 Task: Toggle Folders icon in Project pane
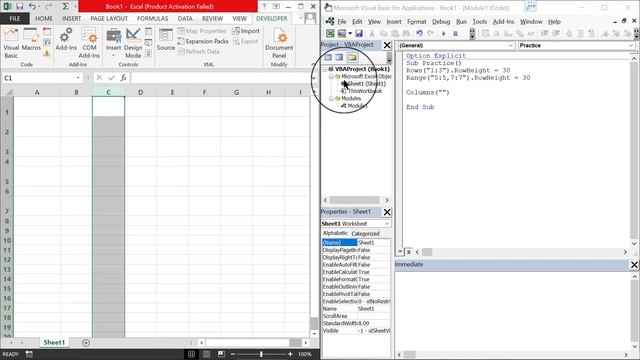tap(352, 58)
